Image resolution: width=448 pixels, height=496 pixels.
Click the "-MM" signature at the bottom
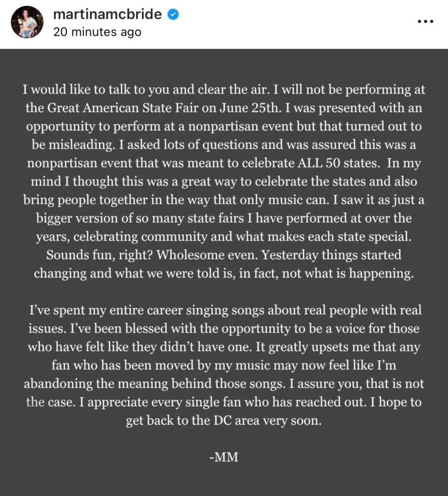pyautogui.click(x=224, y=457)
